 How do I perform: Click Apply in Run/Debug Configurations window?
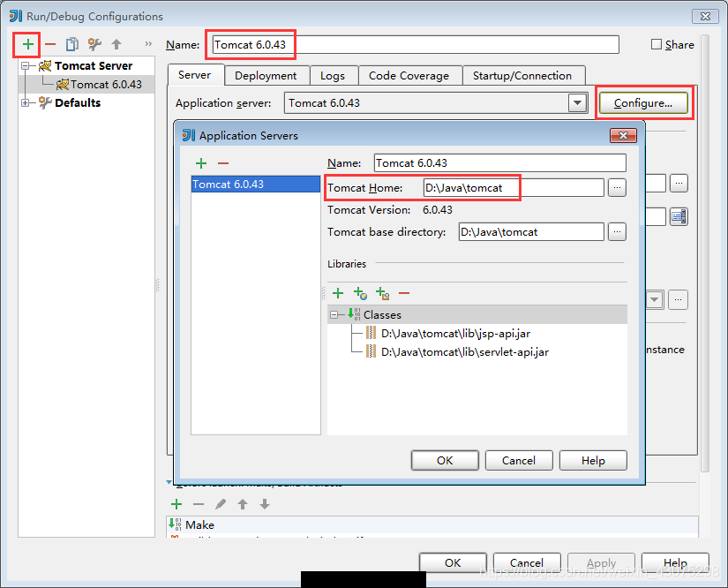point(601,562)
